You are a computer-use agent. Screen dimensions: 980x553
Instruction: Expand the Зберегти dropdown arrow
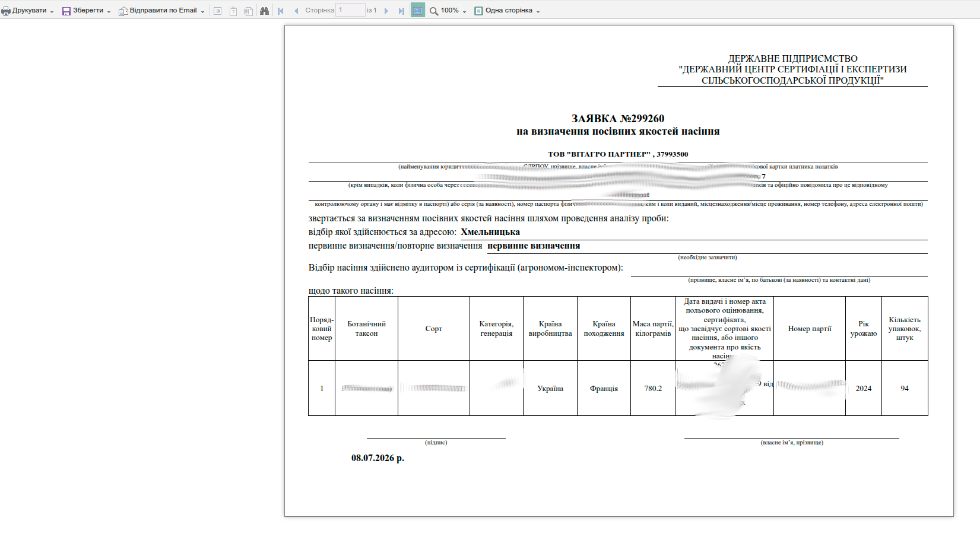(109, 12)
